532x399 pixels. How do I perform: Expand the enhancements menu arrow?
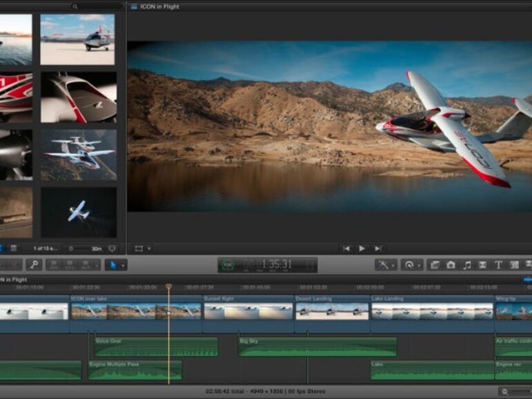(x=393, y=266)
